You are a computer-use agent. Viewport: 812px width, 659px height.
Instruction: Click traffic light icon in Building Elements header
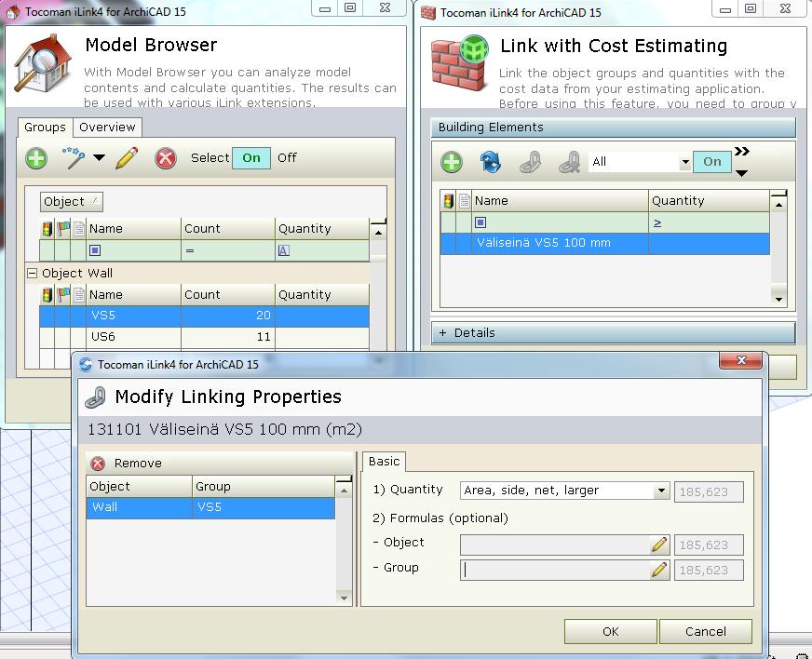pos(449,201)
